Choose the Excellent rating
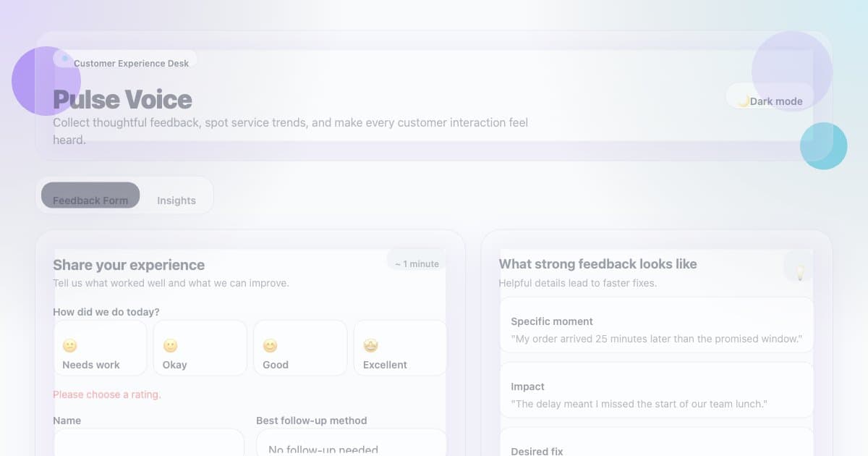 coord(400,348)
